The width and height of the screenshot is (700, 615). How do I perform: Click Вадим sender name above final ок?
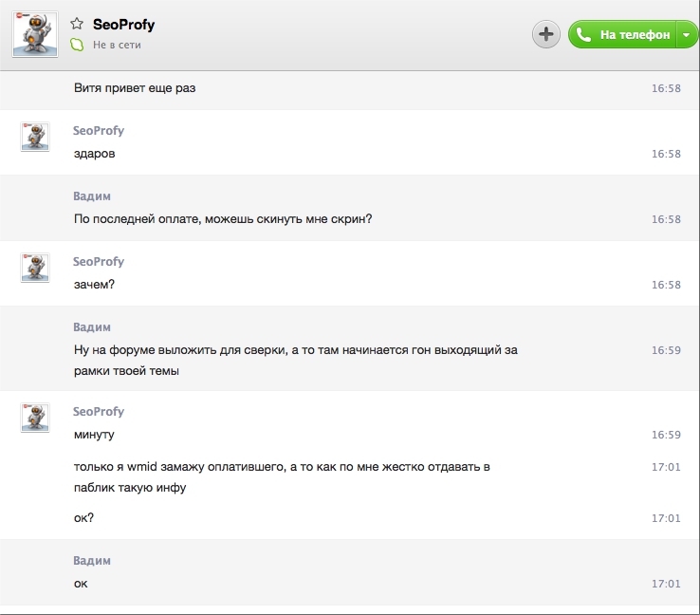coord(92,561)
